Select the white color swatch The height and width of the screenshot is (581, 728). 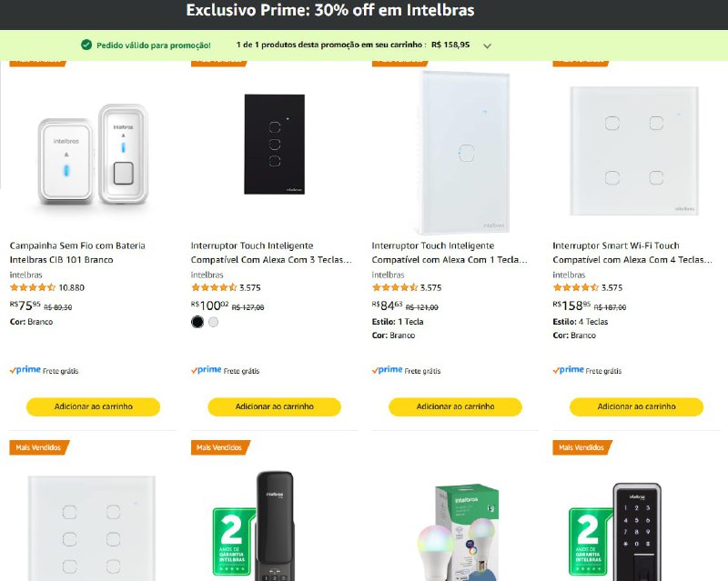click(214, 322)
